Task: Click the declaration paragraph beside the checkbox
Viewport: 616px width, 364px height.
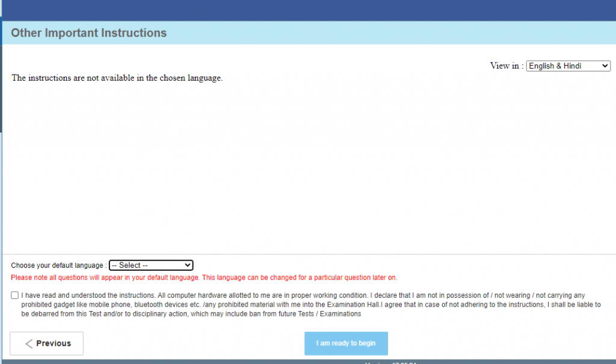Action: (301, 304)
